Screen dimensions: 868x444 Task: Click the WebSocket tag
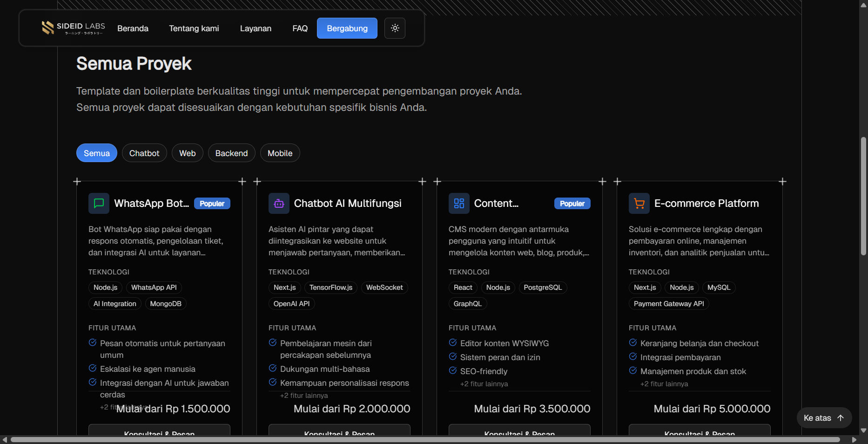pos(384,287)
